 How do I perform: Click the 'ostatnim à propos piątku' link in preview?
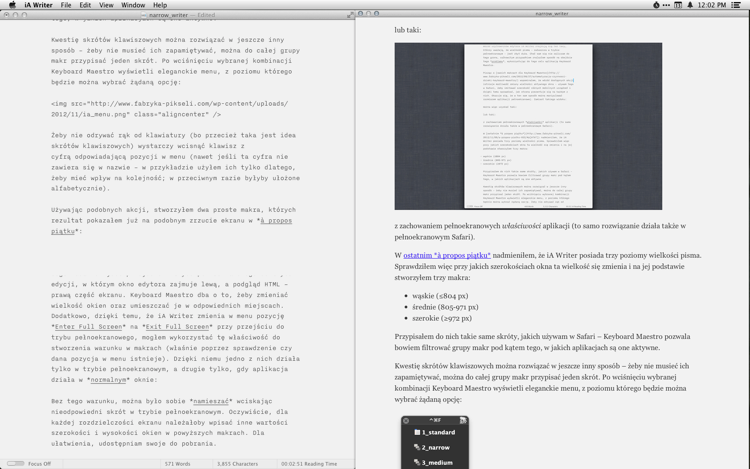click(447, 255)
